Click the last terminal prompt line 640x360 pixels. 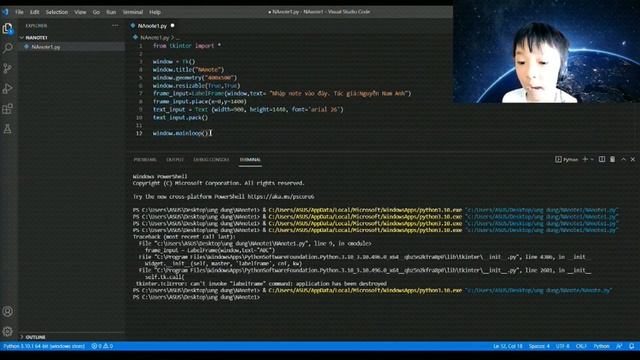[x=196, y=297]
